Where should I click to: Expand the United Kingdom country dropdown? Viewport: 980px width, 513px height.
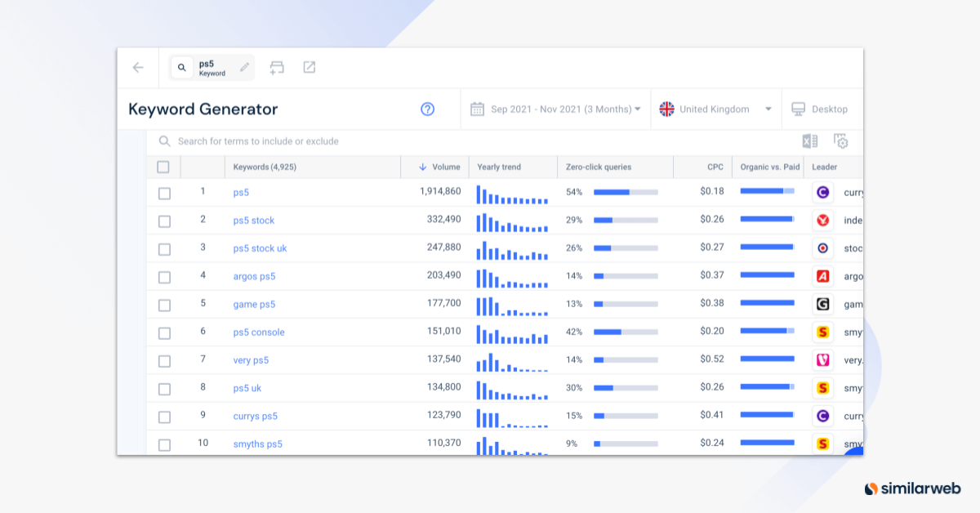(716, 109)
